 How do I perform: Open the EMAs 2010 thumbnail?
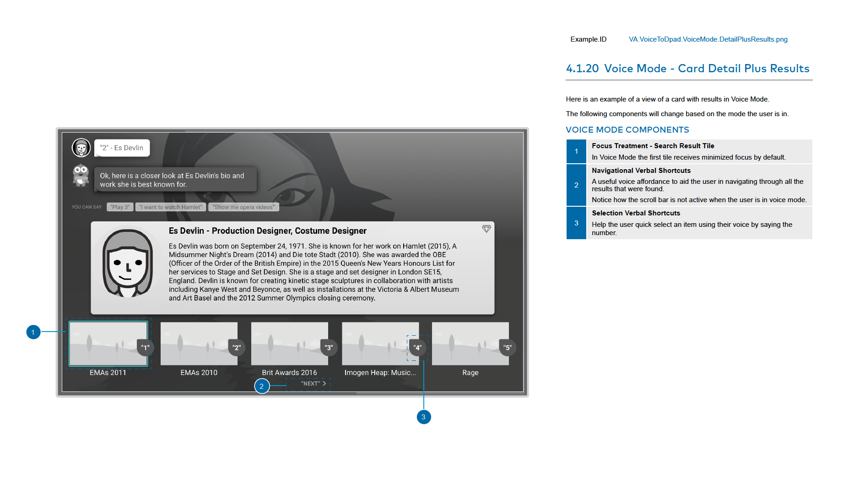pyautogui.click(x=199, y=343)
